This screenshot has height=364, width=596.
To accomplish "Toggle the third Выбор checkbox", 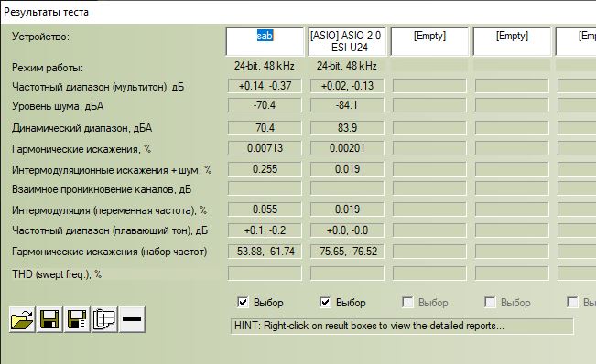I will pos(407,302).
